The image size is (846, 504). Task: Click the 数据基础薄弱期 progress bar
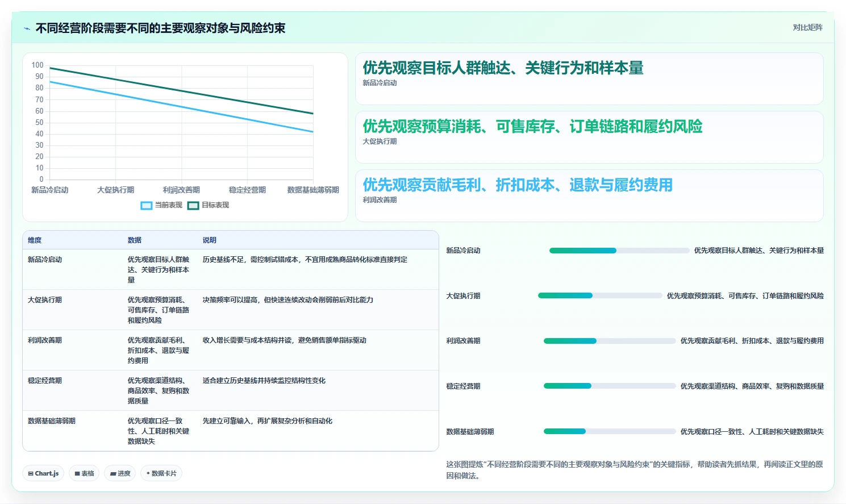tap(610, 431)
